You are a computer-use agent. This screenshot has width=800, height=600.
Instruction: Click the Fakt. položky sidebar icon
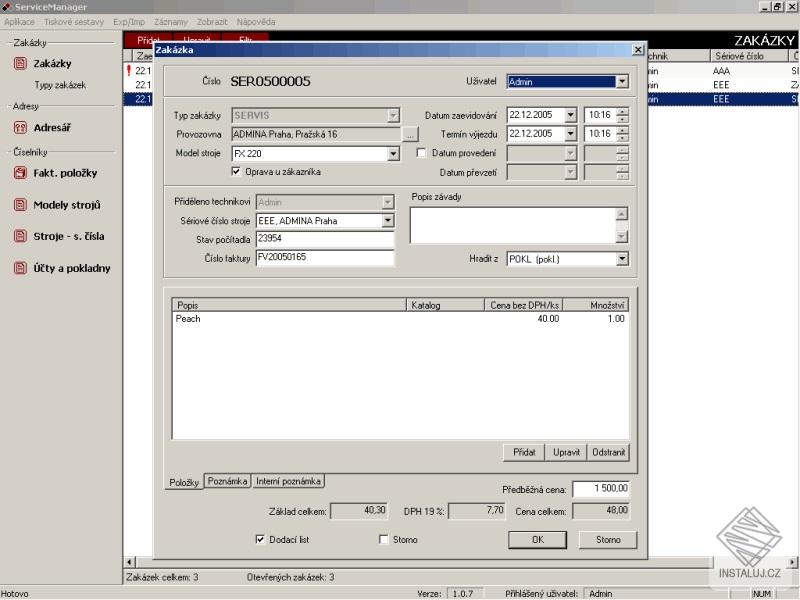[x=20, y=173]
